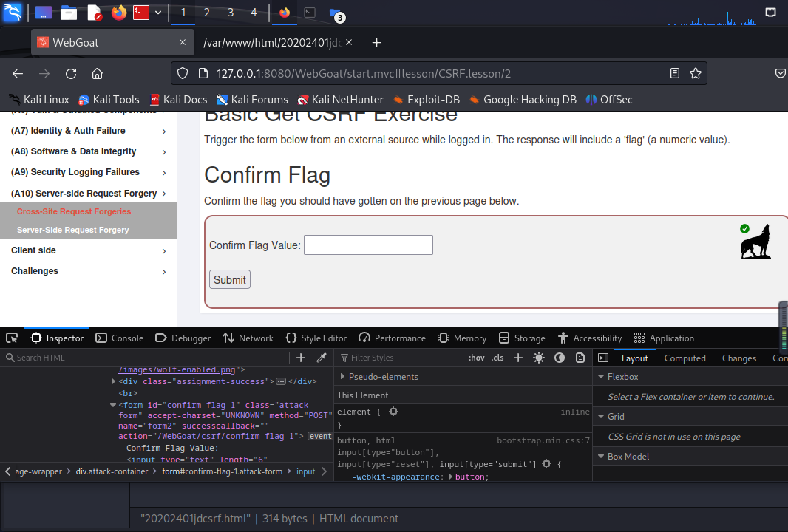Pick a color with the eyedropper tool
This screenshot has height=532, width=788.
(321, 358)
